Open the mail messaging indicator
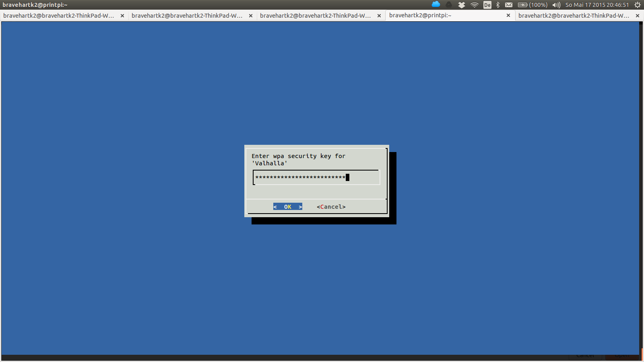 click(x=509, y=5)
